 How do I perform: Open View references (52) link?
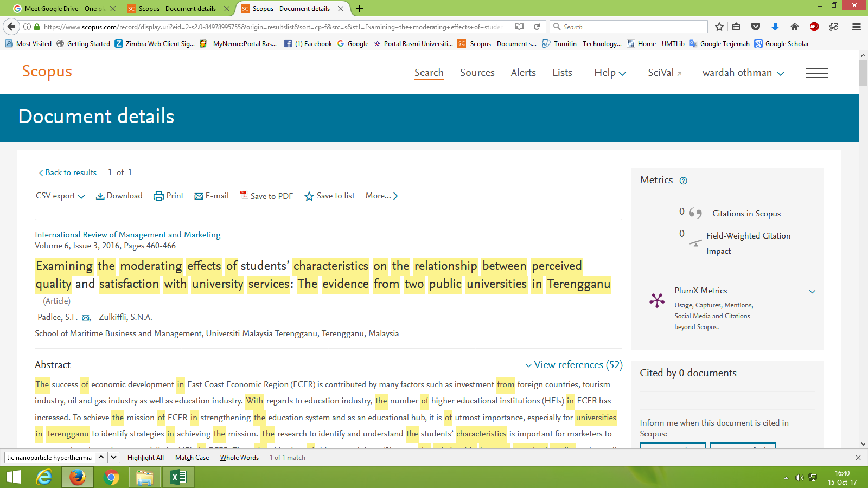574,365
